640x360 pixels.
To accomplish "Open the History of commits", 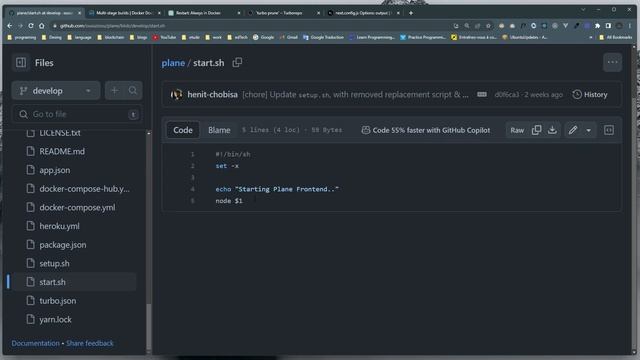I will [590, 95].
